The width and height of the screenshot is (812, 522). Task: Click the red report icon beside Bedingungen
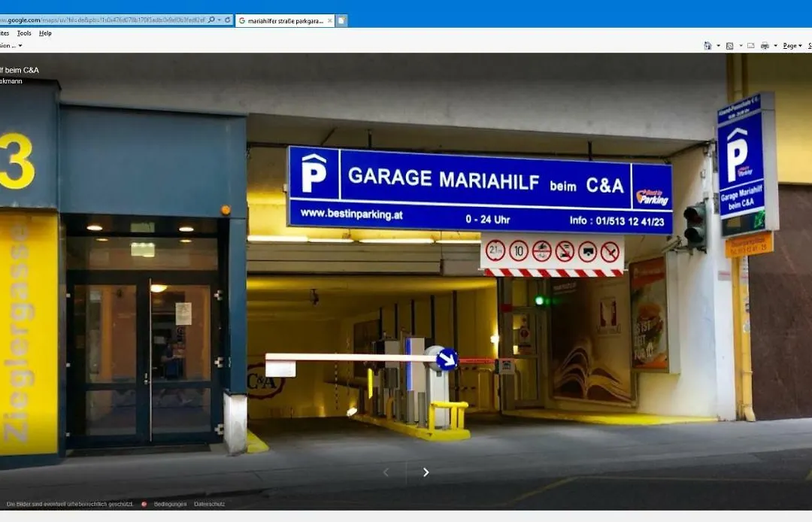tap(144, 504)
